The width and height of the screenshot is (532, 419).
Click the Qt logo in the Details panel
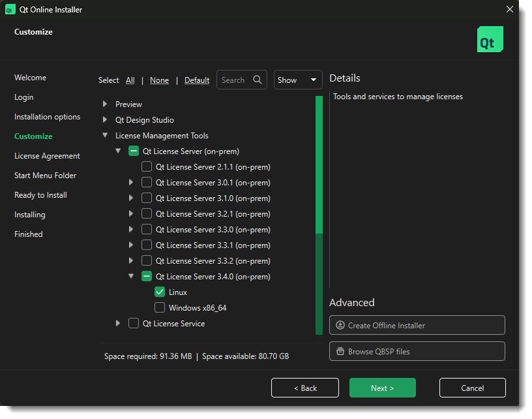[490, 39]
